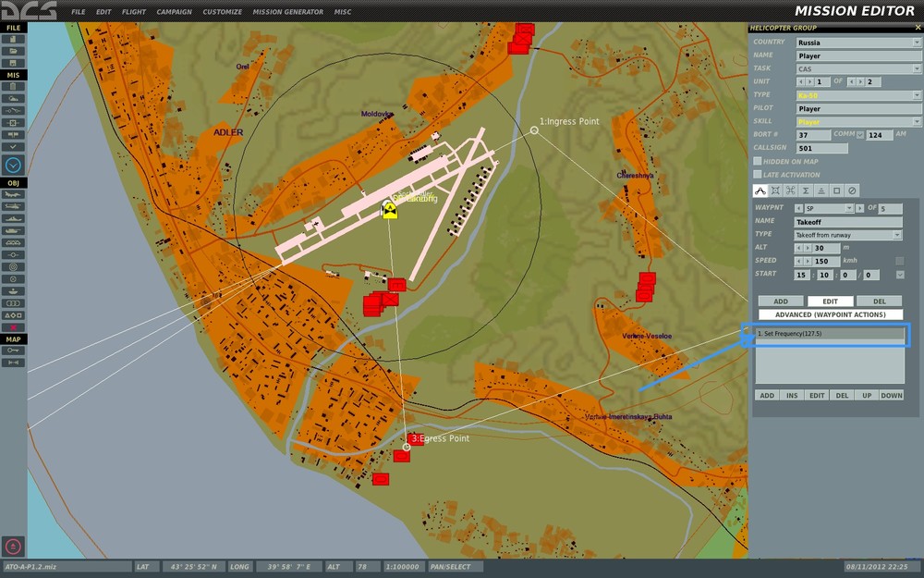Image resolution: width=924 pixels, height=578 pixels.
Task: Toggle the Late Activation checkbox
Action: point(758,175)
